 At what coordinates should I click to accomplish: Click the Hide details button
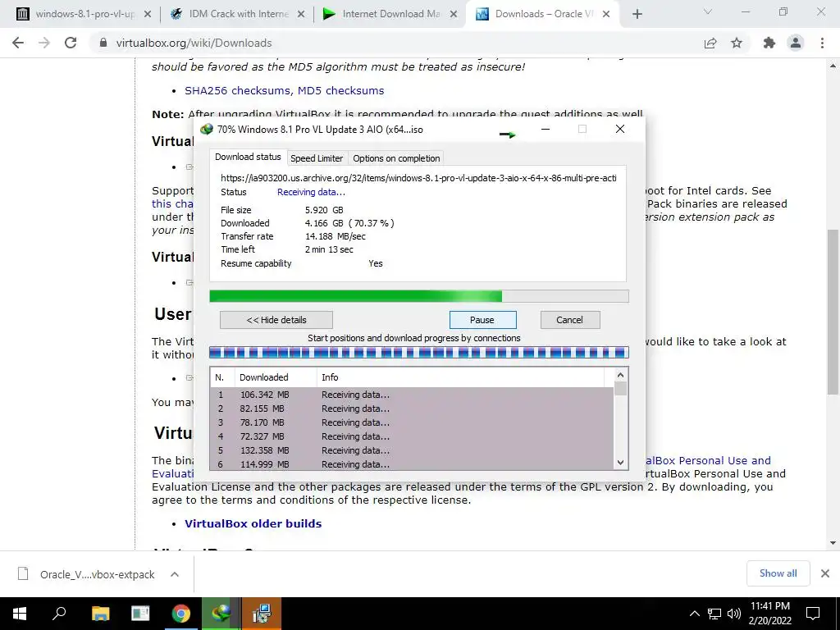(x=276, y=321)
